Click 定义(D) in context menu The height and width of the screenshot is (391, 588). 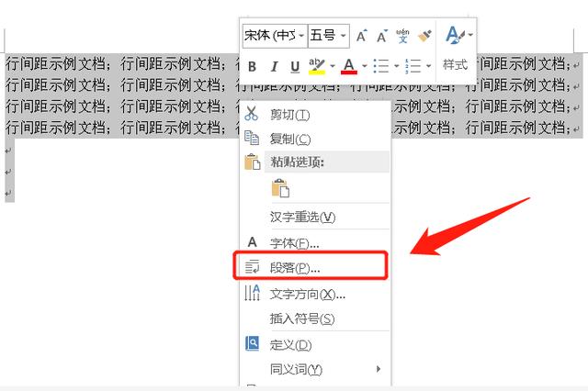tap(315, 345)
